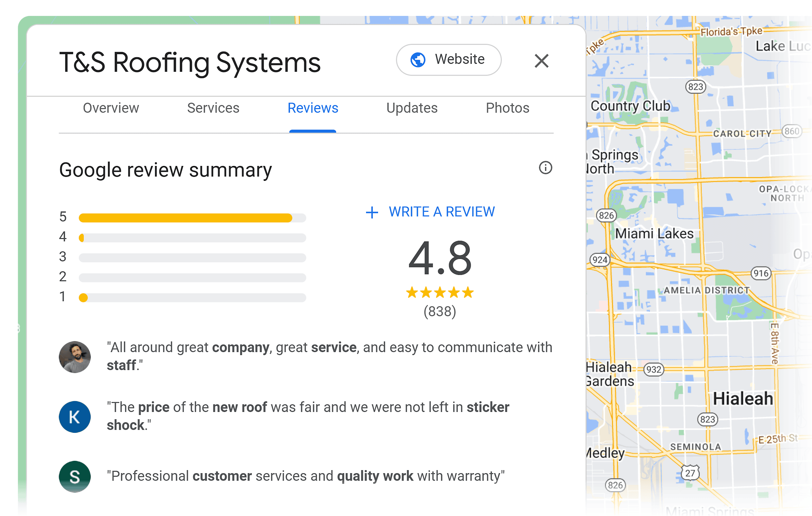Click the blue 'K' reviewer avatar

74,417
